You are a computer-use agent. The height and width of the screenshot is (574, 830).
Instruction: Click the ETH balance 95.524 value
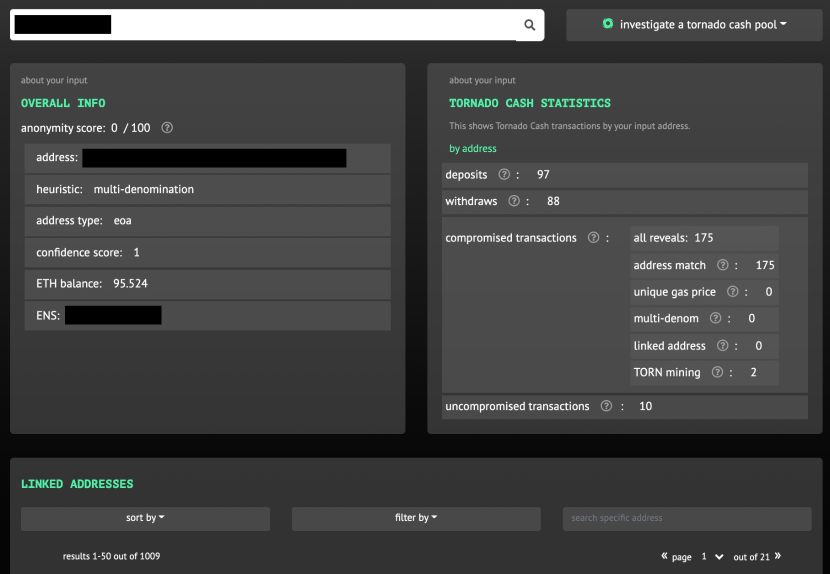coord(130,284)
